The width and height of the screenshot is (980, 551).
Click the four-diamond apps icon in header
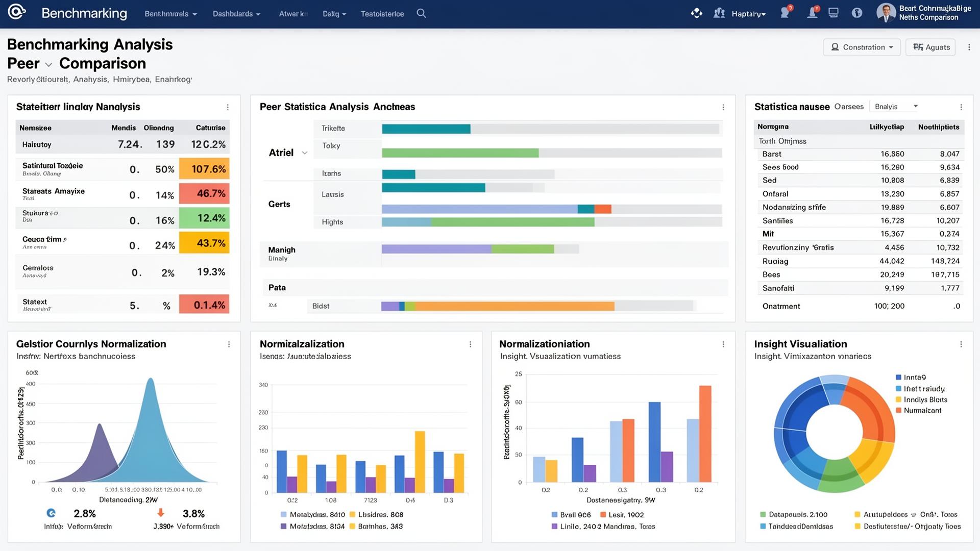point(697,13)
